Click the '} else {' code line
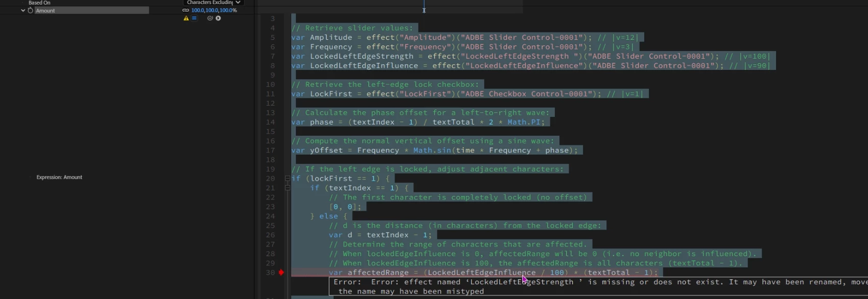The width and height of the screenshot is (868, 299). [x=329, y=216]
